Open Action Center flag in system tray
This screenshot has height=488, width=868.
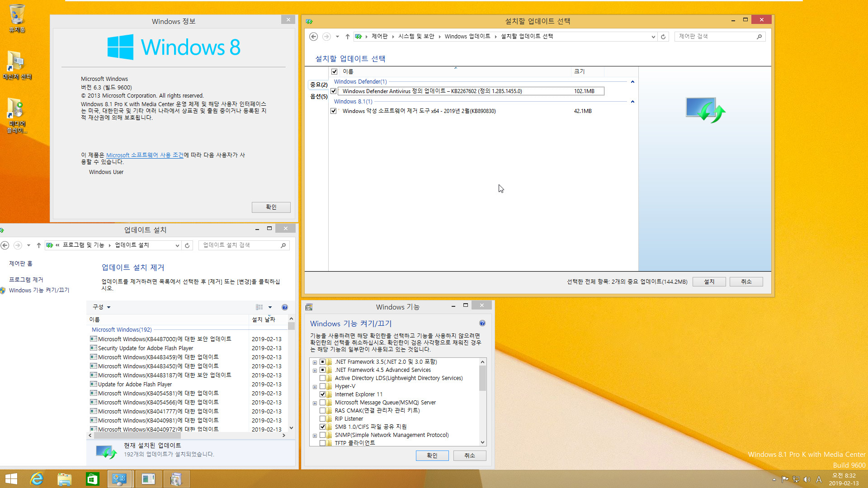(x=785, y=479)
